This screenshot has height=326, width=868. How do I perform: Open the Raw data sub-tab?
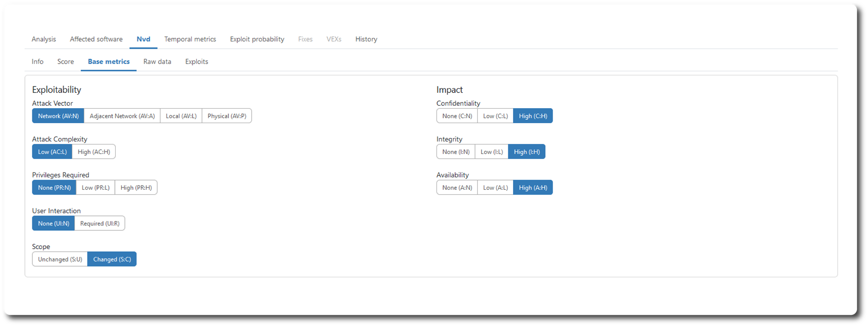pos(157,62)
